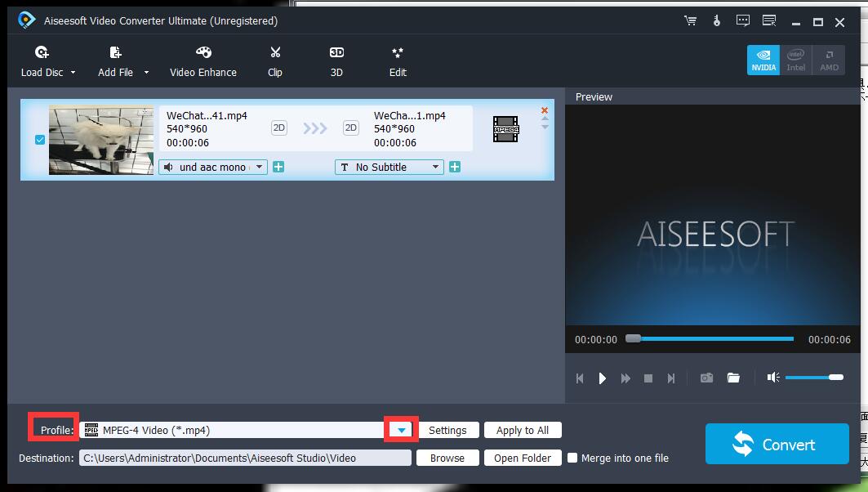Screen dimensions: 868x492
Task: Open the Video Enhance tool
Action: click(x=203, y=61)
